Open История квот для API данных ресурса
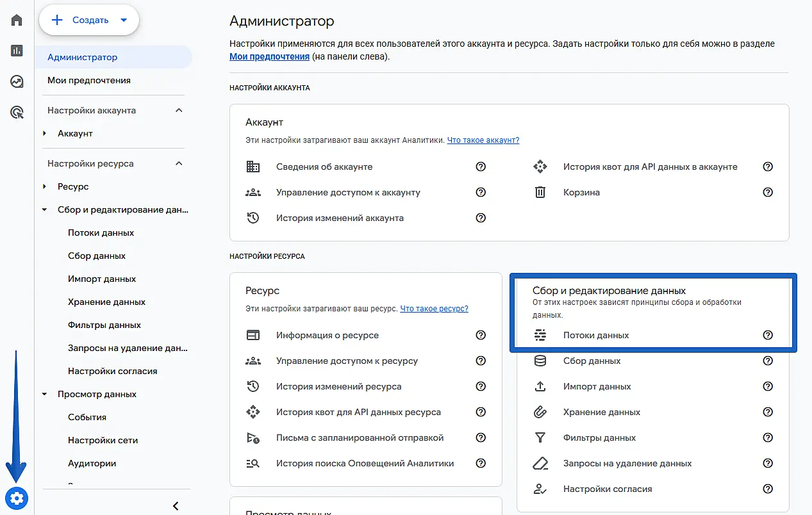This screenshot has width=812, height=515. 358,412
